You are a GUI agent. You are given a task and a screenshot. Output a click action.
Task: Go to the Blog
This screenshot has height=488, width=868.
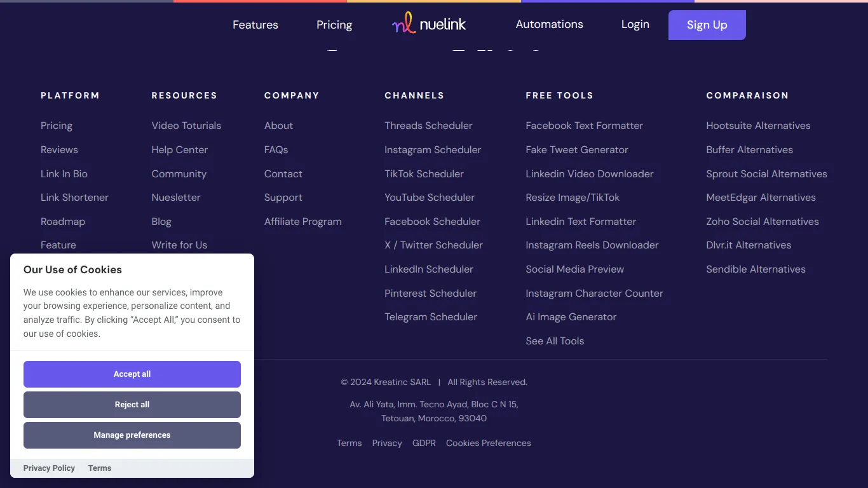click(x=161, y=222)
